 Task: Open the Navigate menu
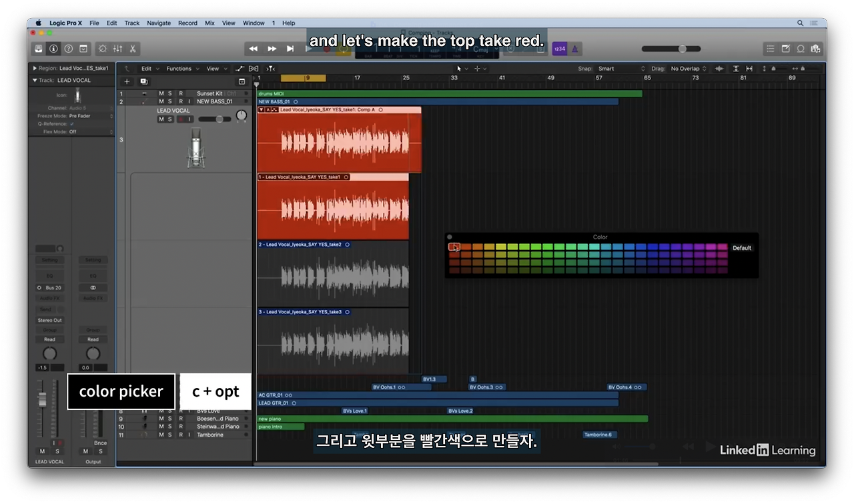pyautogui.click(x=159, y=23)
